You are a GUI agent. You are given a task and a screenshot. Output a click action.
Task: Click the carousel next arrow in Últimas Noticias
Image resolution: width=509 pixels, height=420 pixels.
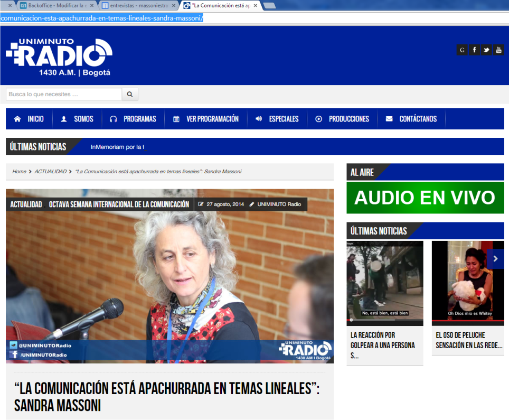click(x=495, y=258)
